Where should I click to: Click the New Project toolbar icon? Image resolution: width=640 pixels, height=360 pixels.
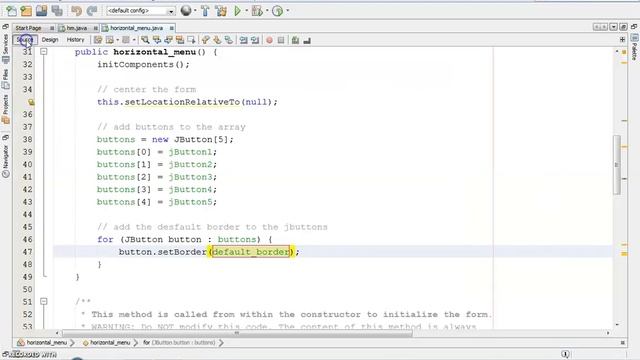click(x=26, y=11)
